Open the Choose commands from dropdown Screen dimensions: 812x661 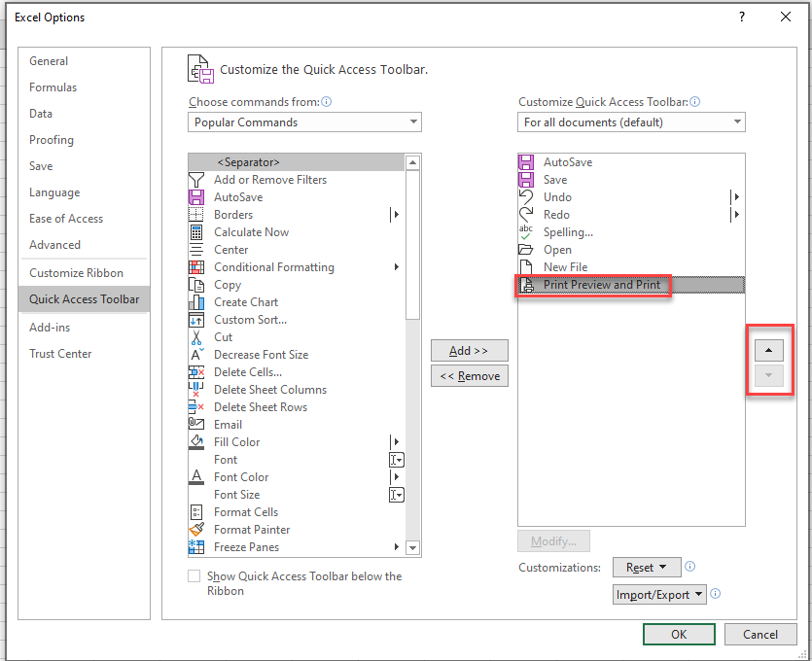click(304, 122)
